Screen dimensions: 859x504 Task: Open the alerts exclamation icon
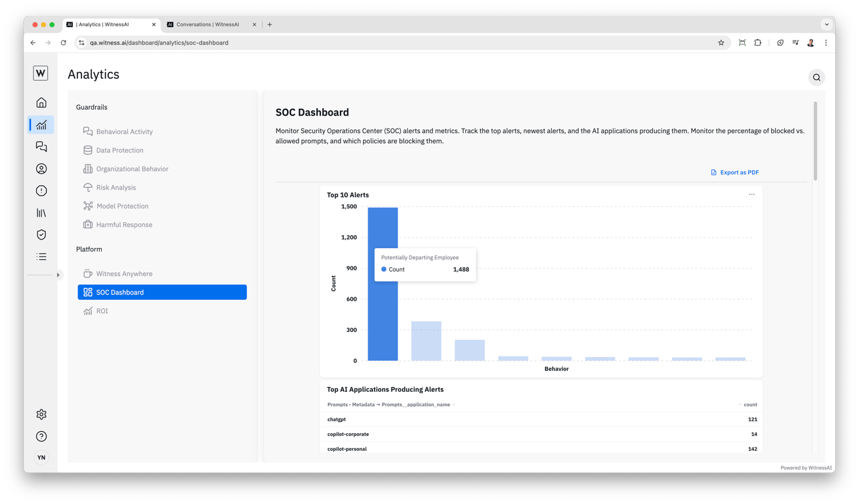tap(41, 191)
